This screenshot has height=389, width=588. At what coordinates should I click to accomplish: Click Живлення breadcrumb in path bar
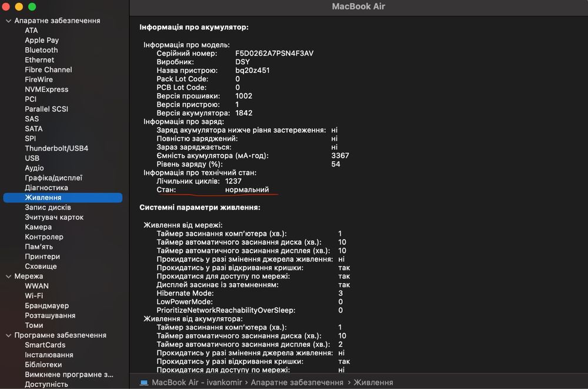coord(373,383)
